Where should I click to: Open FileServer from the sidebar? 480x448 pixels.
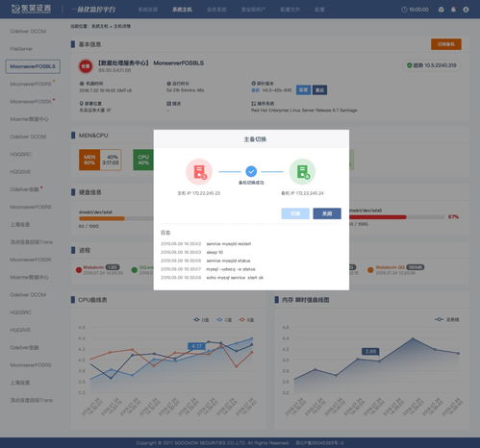pos(21,49)
